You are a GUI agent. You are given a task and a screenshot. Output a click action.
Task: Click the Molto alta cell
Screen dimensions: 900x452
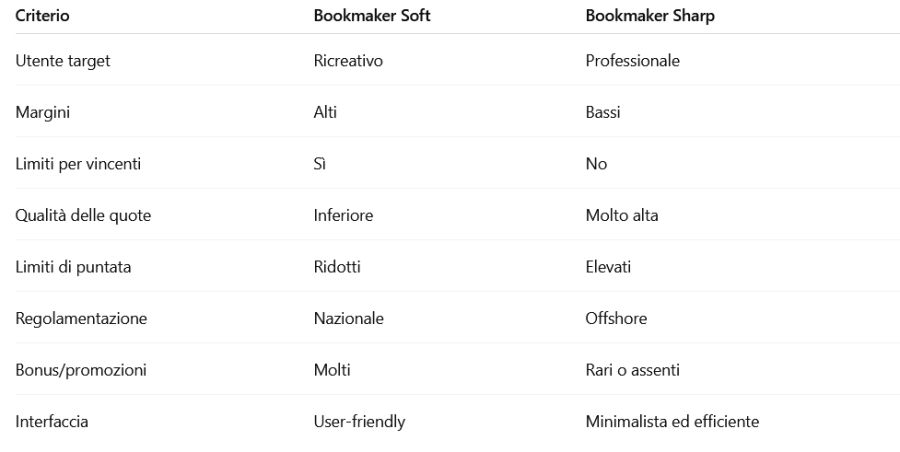coord(621,215)
